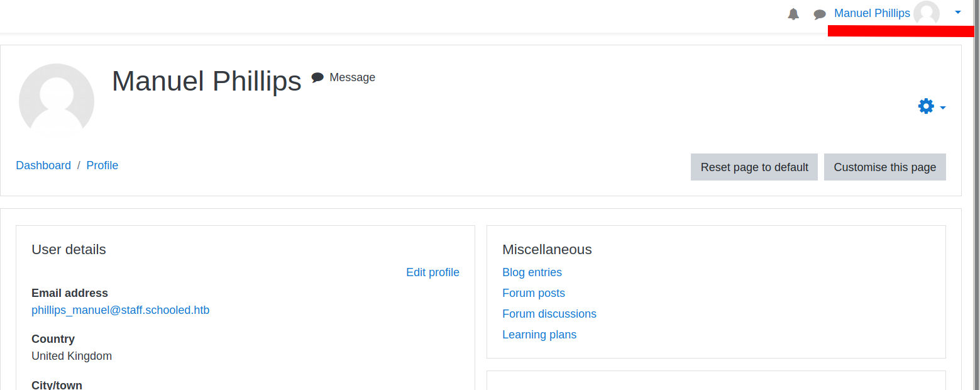
Task: Open the messages speech bubble in header
Action: 820,14
